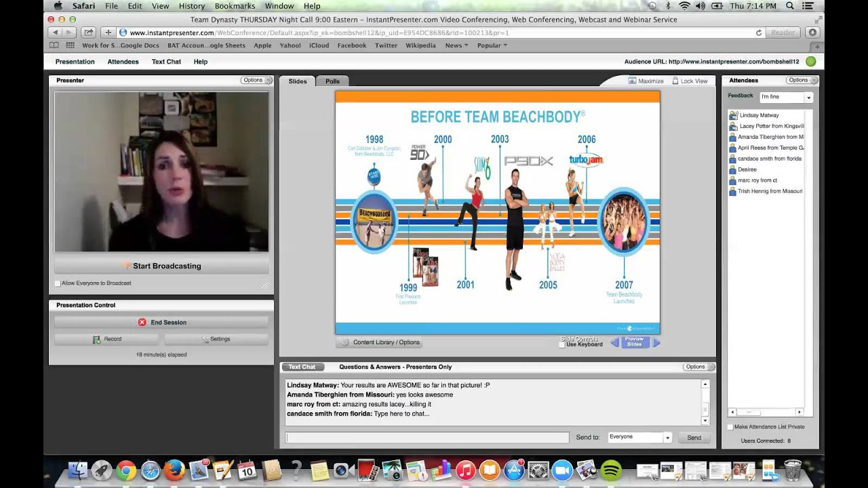The image size is (868, 488).
Task: Click Start Broadcasting
Action: pyautogui.click(x=161, y=266)
